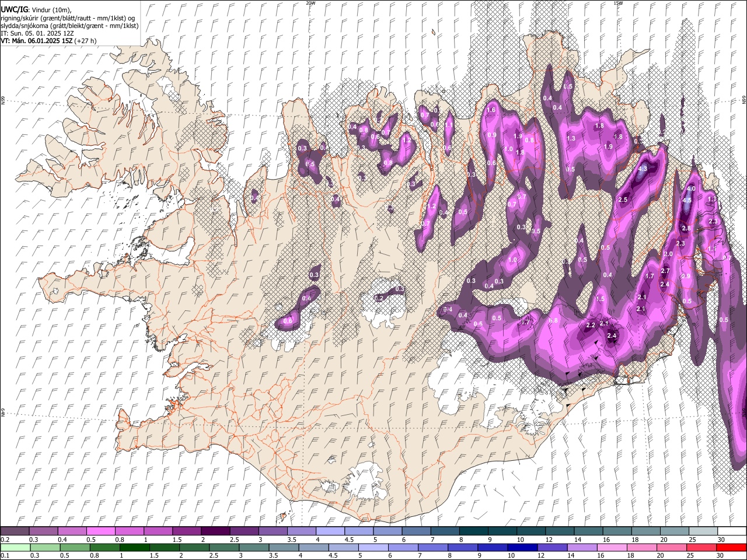Click the 2.8 precipitation value on the map
This screenshot has width=747, height=560.
[x=686, y=228]
